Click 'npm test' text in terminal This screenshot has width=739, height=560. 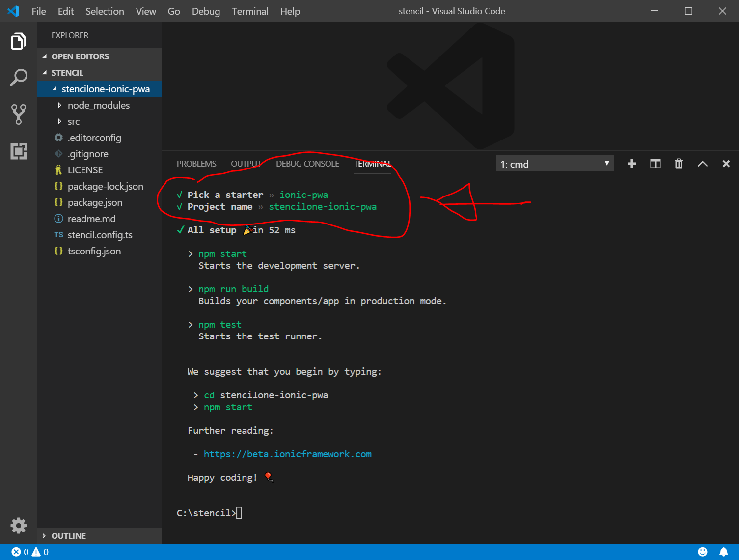coord(219,325)
